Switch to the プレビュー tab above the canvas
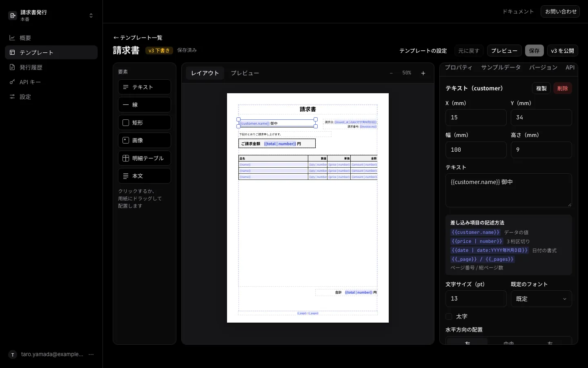This screenshot has width=588, height=368. point(245,73)
